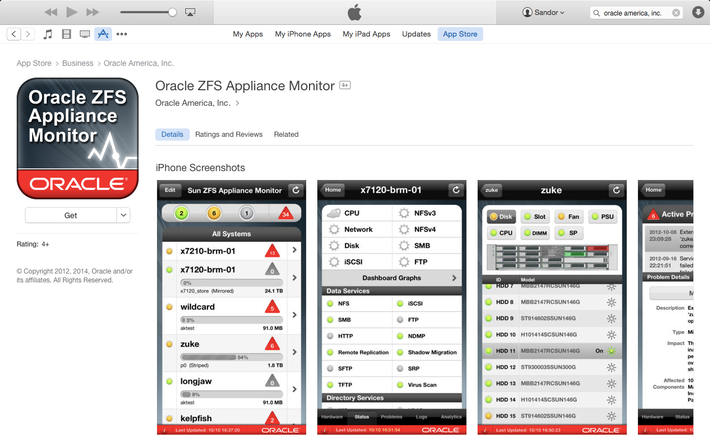This screenshot has width=710, height=443.
Task: Select the Fan hardware button
Action: tap(569, 217)
